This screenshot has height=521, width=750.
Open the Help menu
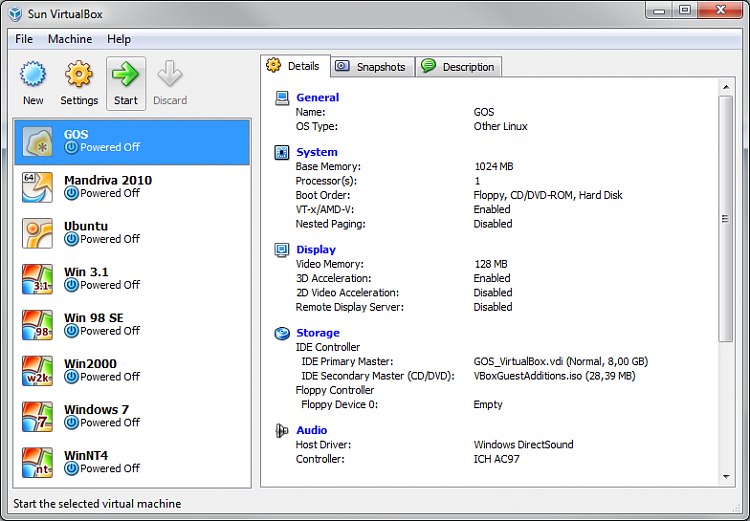[119, 39]
